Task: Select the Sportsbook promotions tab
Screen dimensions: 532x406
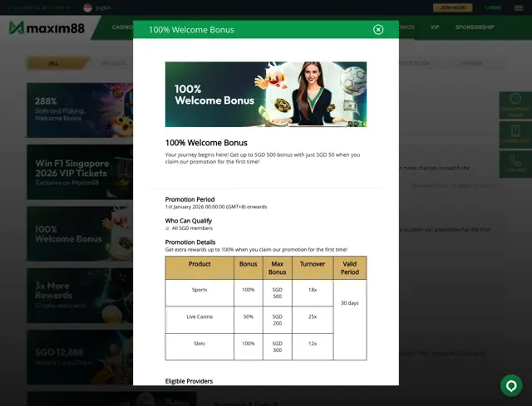Action: coord(415,63)
